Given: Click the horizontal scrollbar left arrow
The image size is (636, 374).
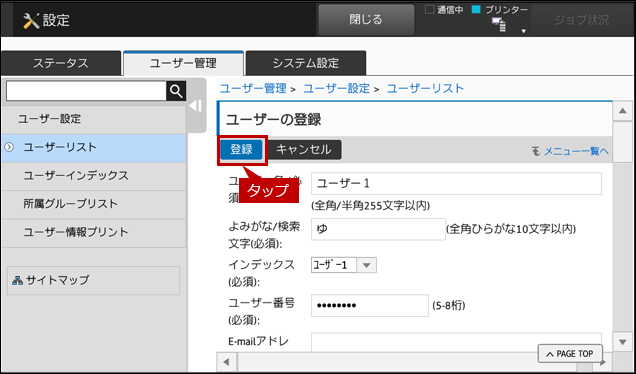Looking at the screenshot, I should 227,362.
